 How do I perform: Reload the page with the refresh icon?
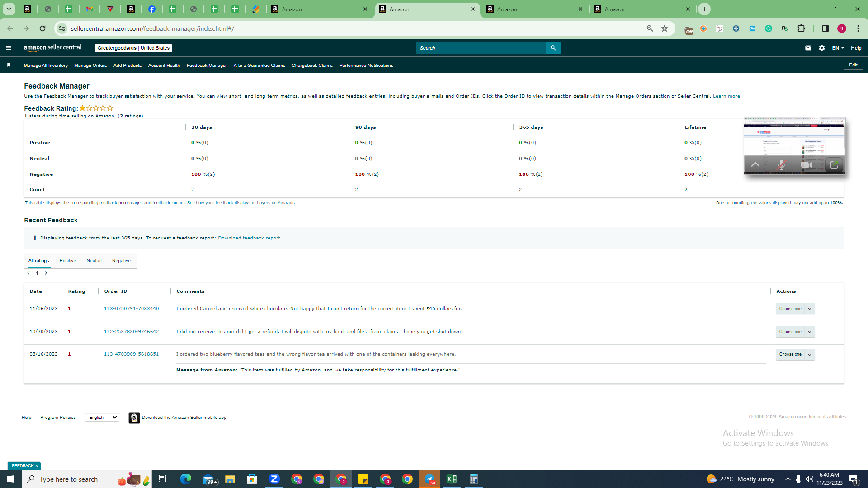pyautogui.click(x=42, y=28)
